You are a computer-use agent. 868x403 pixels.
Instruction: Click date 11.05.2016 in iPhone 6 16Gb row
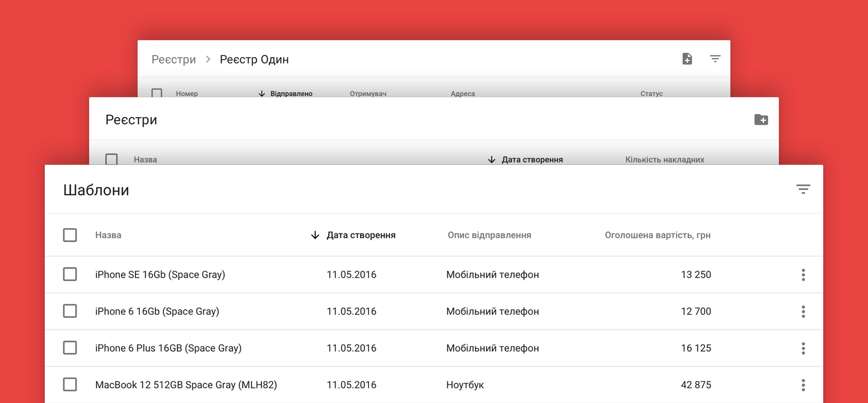coord(351,311)
